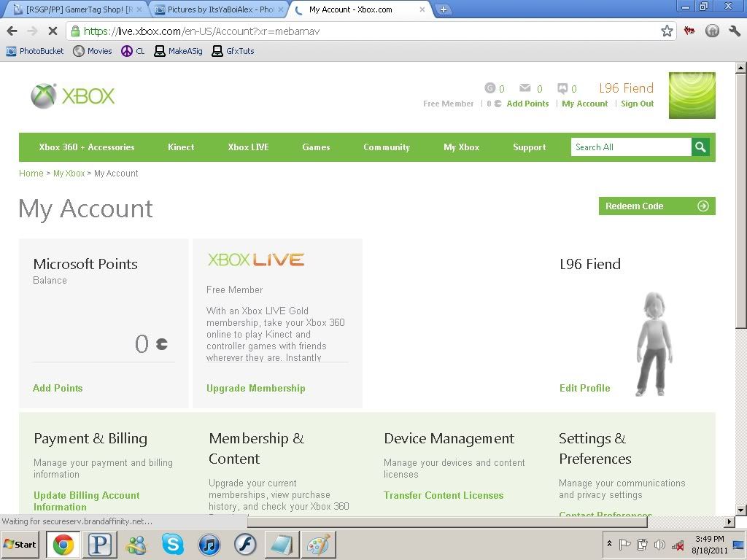The width and height of the screenshot is (747, 560).
Task: Select the My Account - Xbox.com tab
Action: click(359, 9)
